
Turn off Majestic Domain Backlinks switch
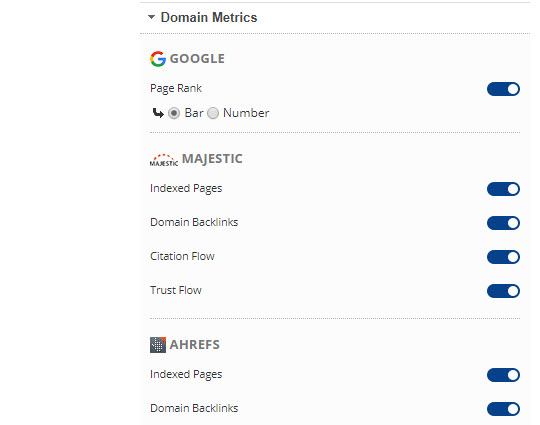[x=503, y=223]
